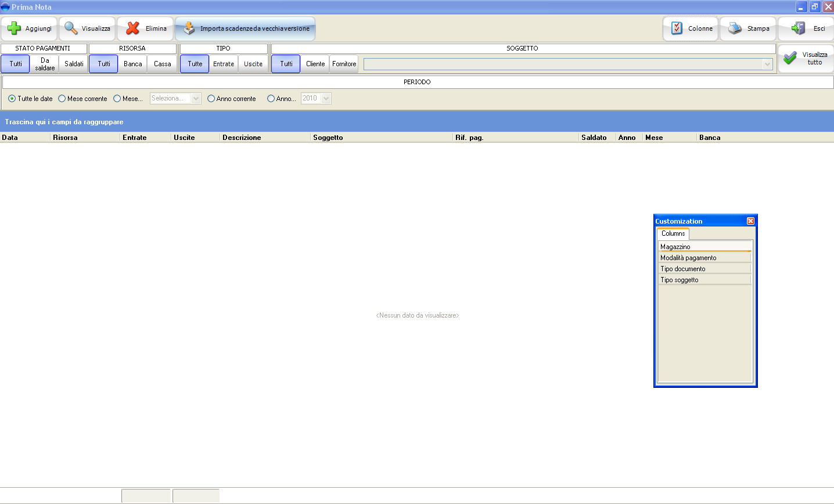
Task: Sort by the Soggetto column header
Action: 382,138
